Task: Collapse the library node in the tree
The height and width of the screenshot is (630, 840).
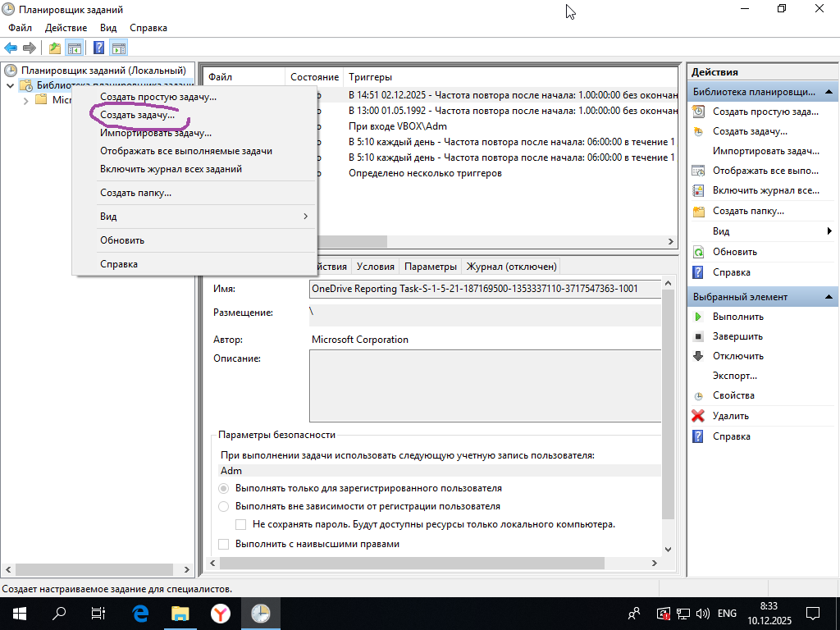Action: (10, 85)
